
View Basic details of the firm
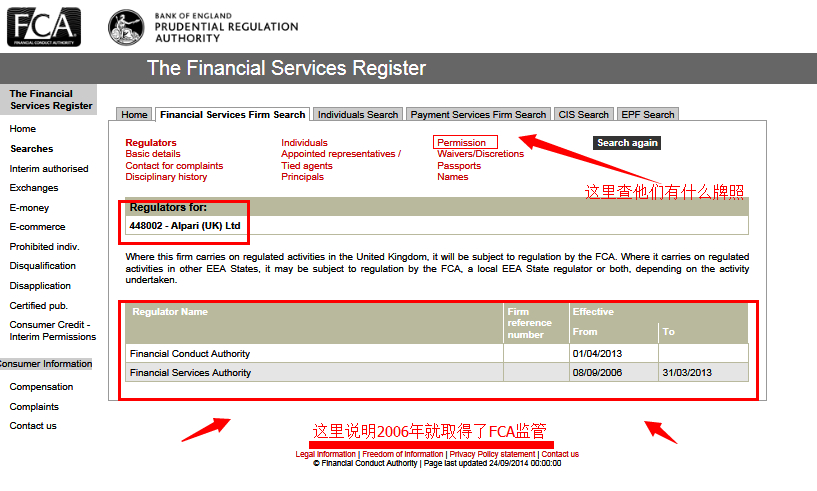click(x=153, y=154)
